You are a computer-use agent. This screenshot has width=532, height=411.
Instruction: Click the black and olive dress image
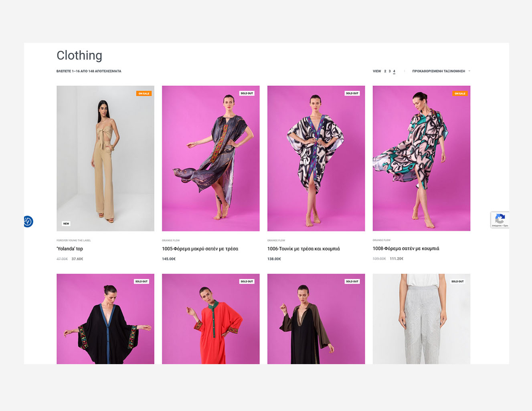tap(316, 319)
